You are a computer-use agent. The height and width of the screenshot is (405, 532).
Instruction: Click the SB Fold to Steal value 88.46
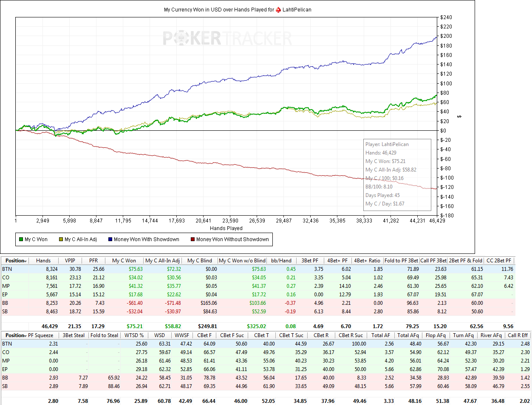(x=113, y=386)
